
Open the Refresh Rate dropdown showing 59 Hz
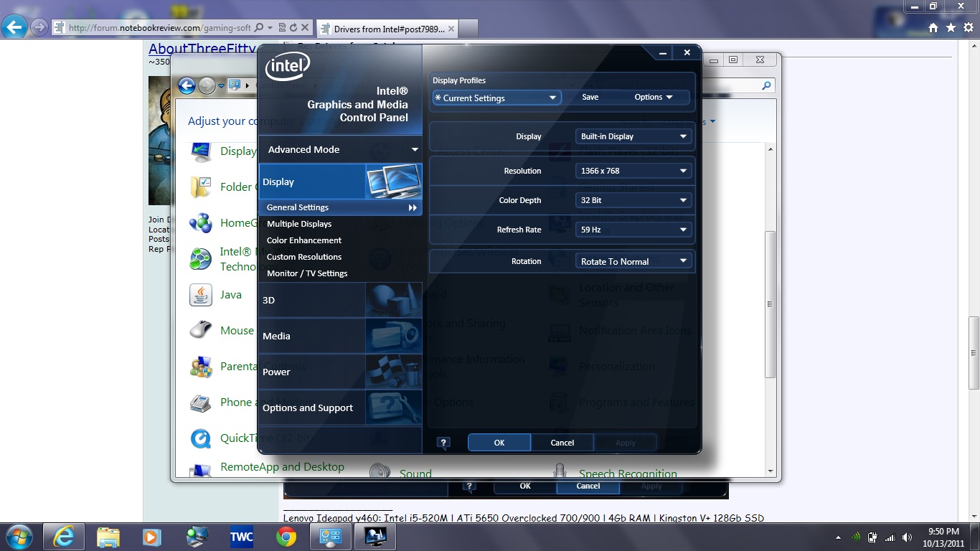click(633, 230)
